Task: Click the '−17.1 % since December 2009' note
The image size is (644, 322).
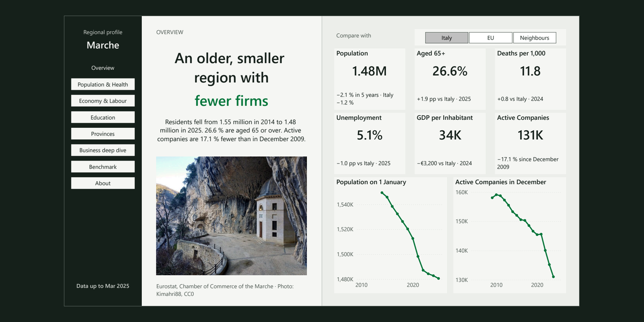Action: [528, 163]
